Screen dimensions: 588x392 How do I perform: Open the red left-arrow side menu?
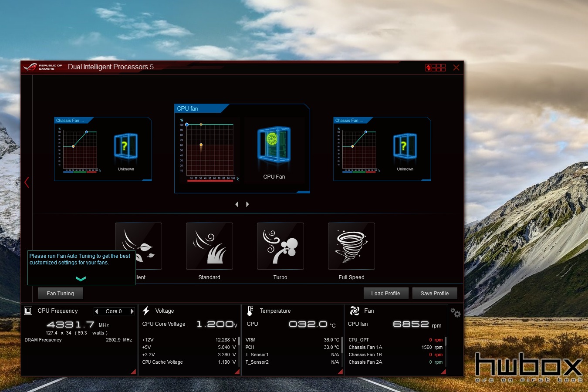(x=27, y=182)
